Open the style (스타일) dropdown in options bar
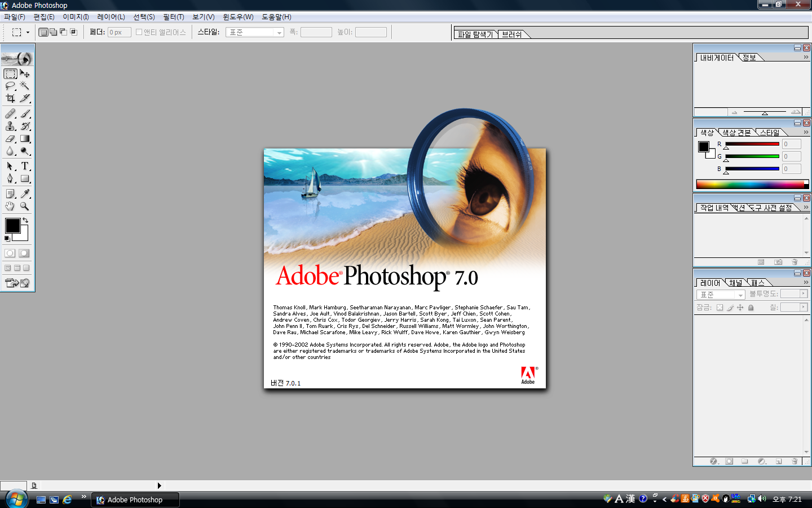 pos(254,33)
